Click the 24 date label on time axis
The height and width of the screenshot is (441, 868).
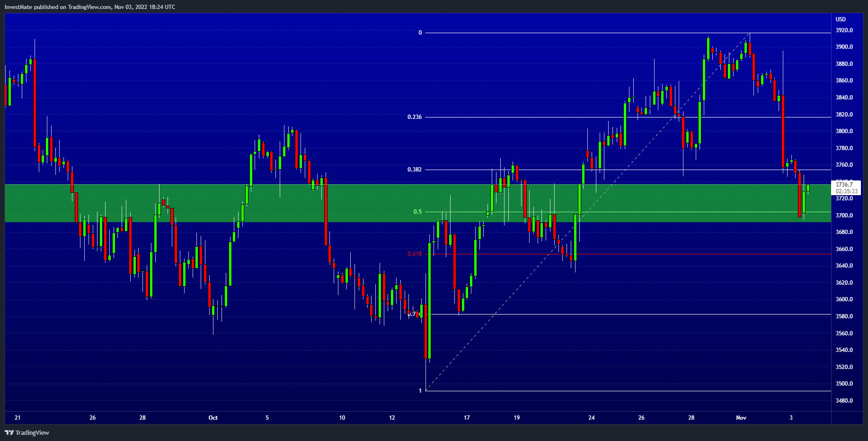pyautogui.click(x=592, y=418)
